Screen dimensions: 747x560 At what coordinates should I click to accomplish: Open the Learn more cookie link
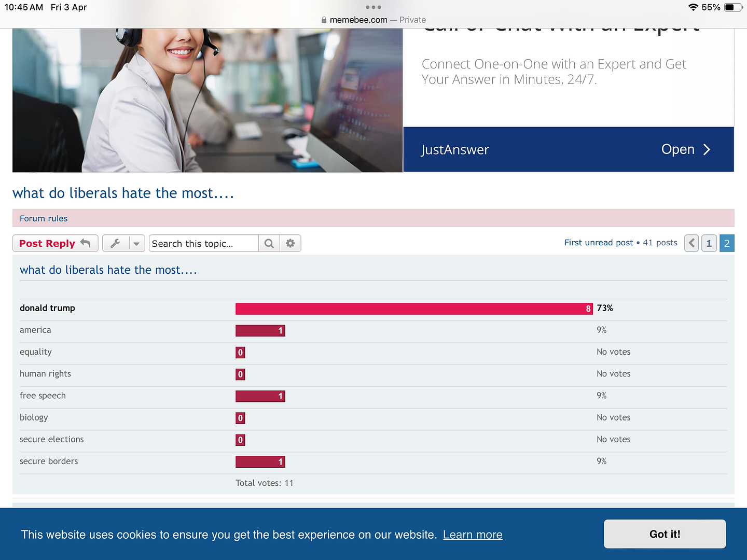pos(473,535)
